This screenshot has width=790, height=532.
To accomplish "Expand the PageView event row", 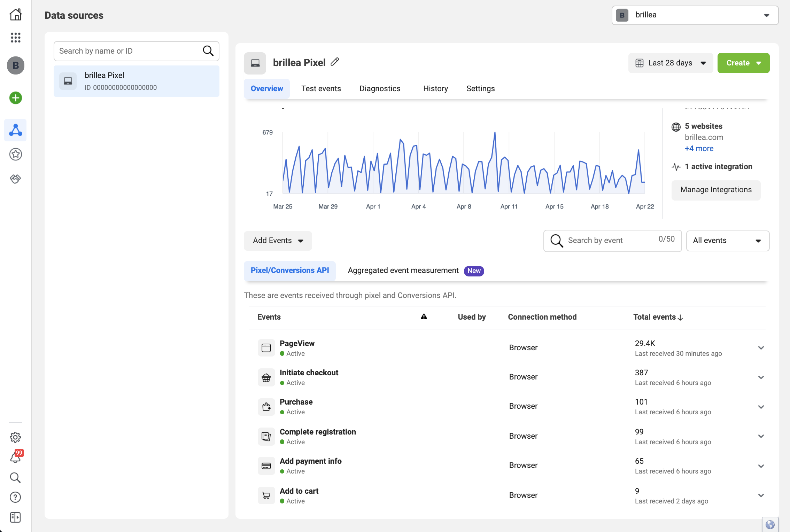I will [761, 348].
